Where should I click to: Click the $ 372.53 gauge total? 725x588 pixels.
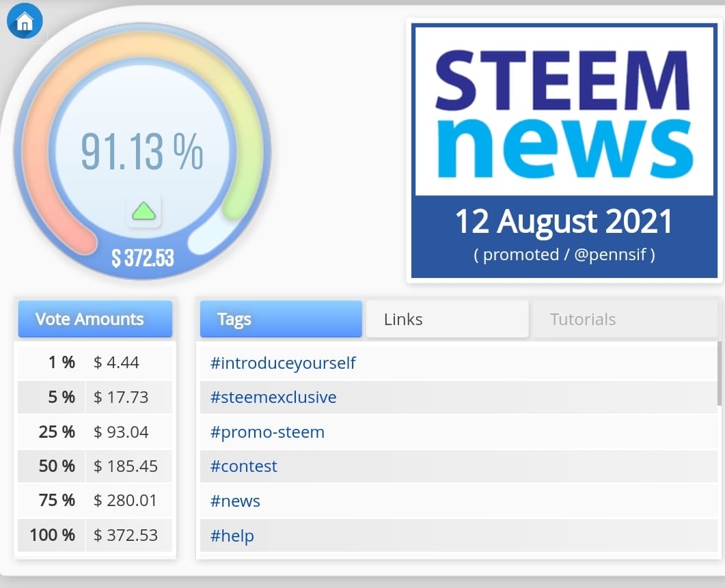(x=142, y=258)
